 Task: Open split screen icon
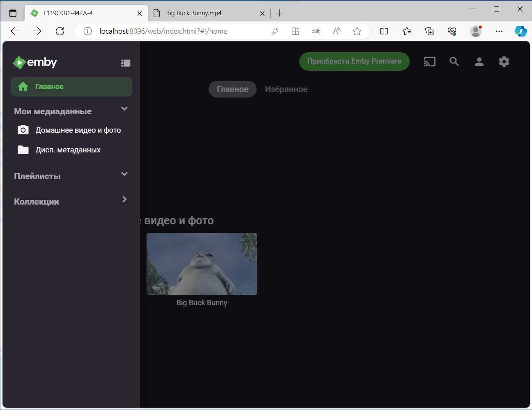point(384,31)
